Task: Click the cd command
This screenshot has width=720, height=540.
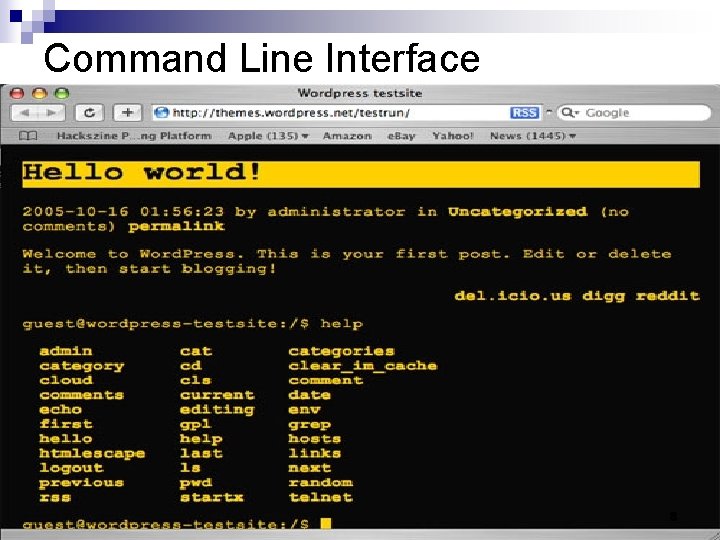Action: [191, 366]
